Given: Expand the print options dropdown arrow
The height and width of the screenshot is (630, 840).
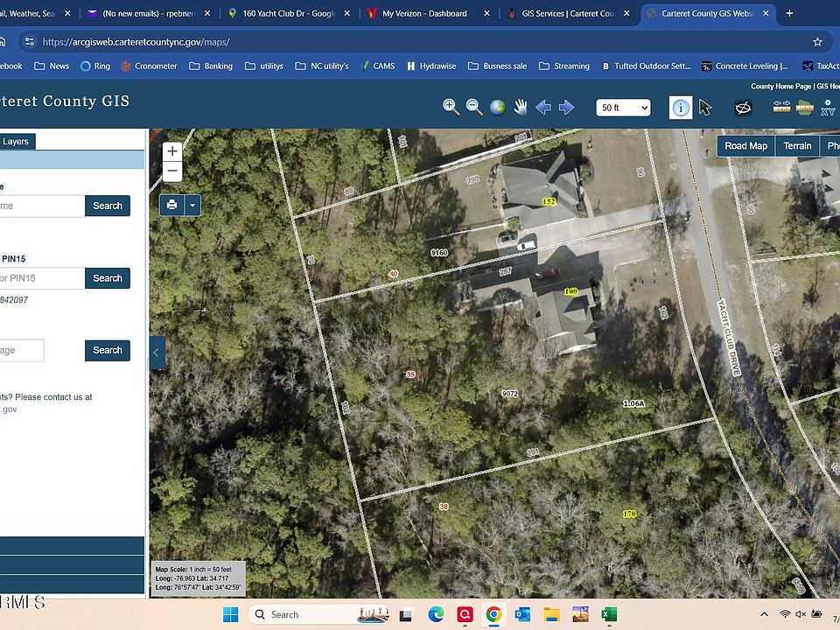Looking at the screenshot, I should point(192,205).
